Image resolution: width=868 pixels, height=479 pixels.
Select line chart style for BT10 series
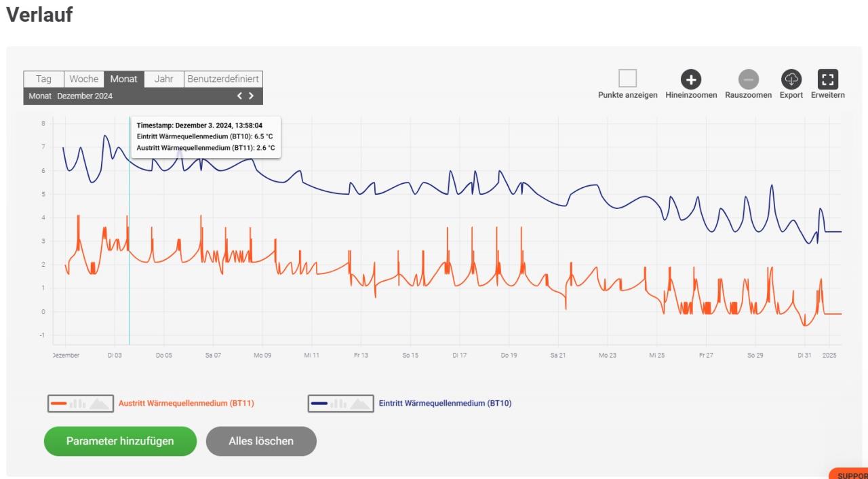[319, 404]
